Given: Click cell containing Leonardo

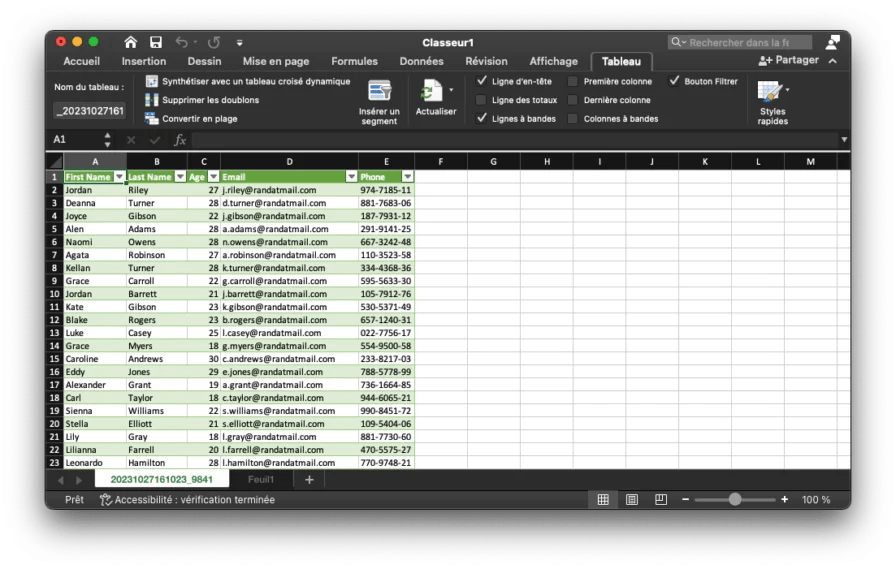Looking at the screenshot, I should tap(95, 463).
